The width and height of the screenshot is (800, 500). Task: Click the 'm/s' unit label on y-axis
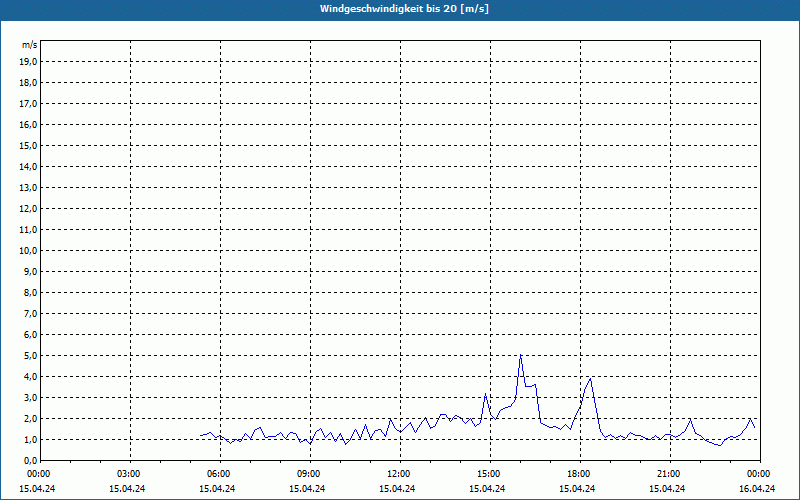(29, 45)
